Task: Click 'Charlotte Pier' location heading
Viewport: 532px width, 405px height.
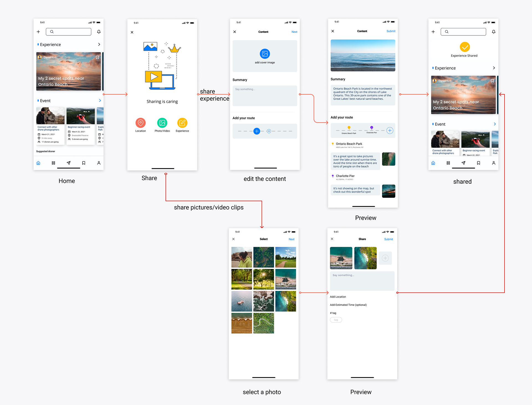Action: 345,176
